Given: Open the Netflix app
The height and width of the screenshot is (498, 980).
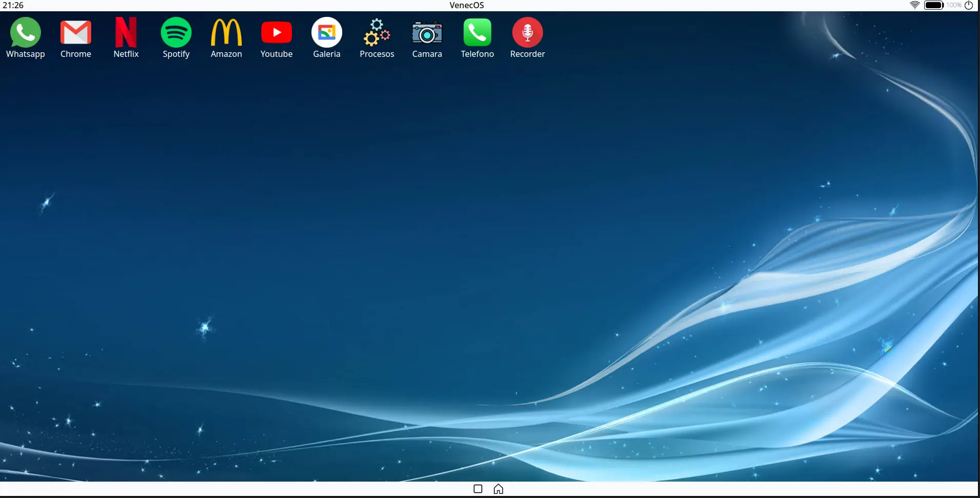Looking at the screenshot, I should coord(126,33).
